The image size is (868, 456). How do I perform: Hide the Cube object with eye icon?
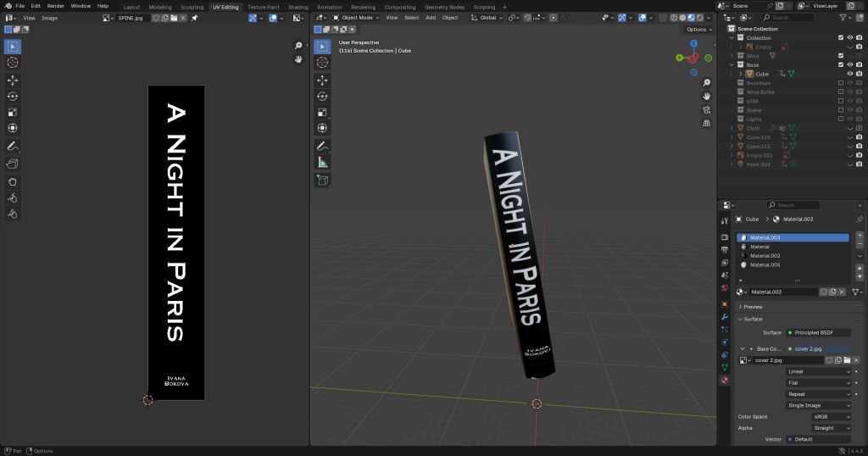pos(849,74)
